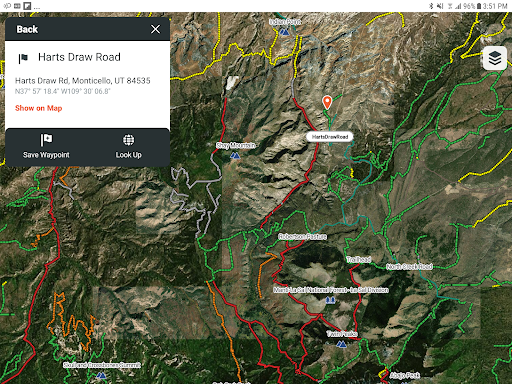The width and height of the screenshot is (512, 384).
Task: Select the Trailhead label on map
Action: [x=359, y=259]
